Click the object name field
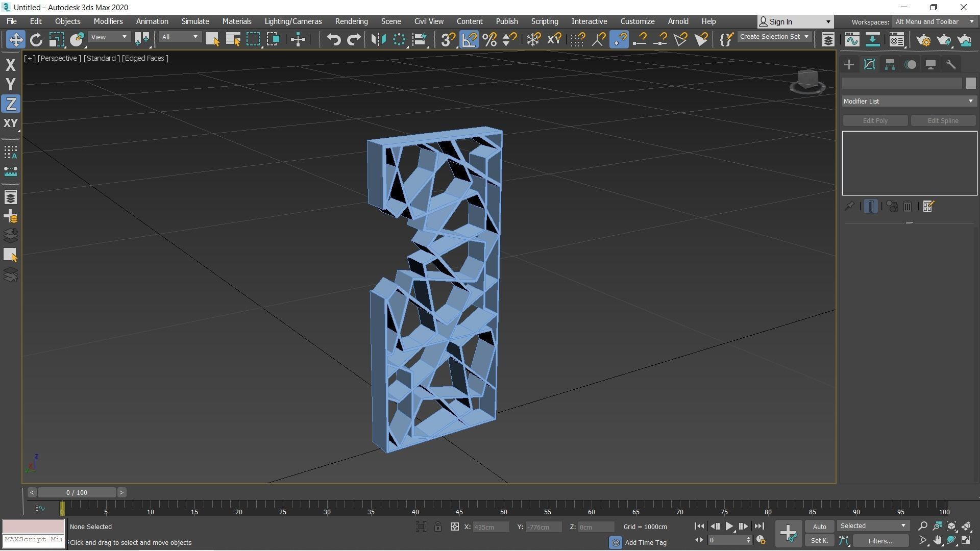 tap(902, 83)
